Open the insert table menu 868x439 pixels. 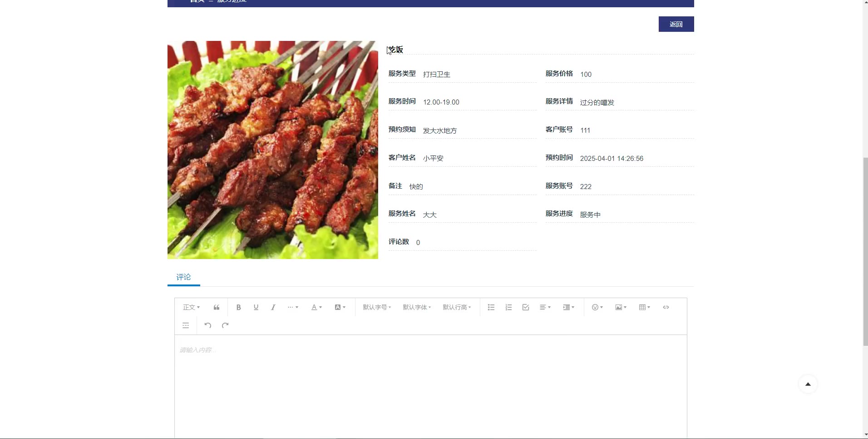[x=645, y=307]
